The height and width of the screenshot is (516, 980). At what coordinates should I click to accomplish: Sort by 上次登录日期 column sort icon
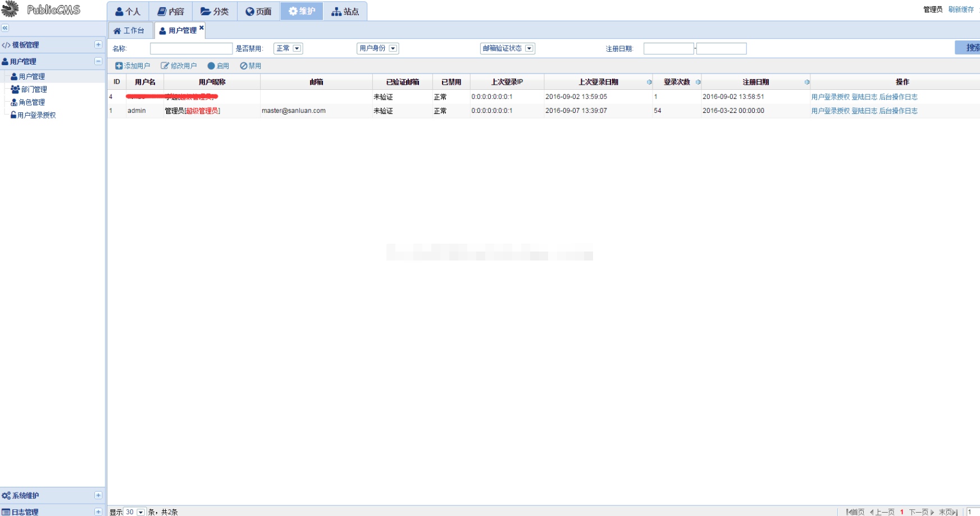(x=649, y=82)
